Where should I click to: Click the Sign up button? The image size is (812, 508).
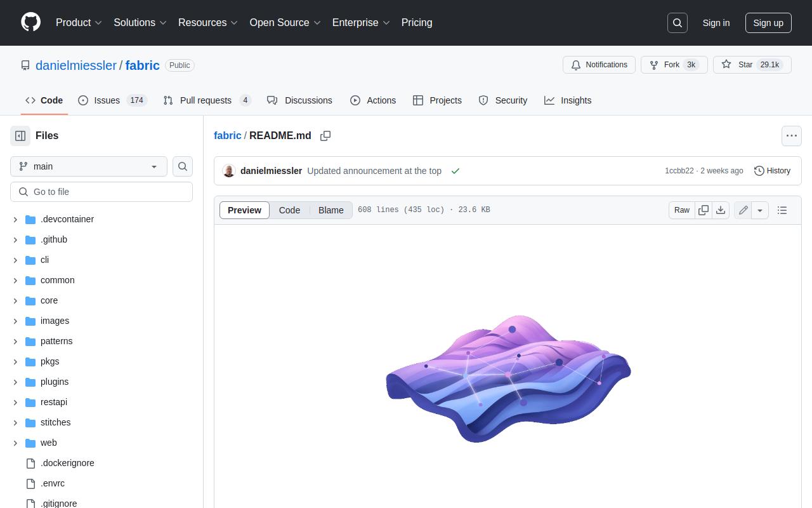point(768,23)
